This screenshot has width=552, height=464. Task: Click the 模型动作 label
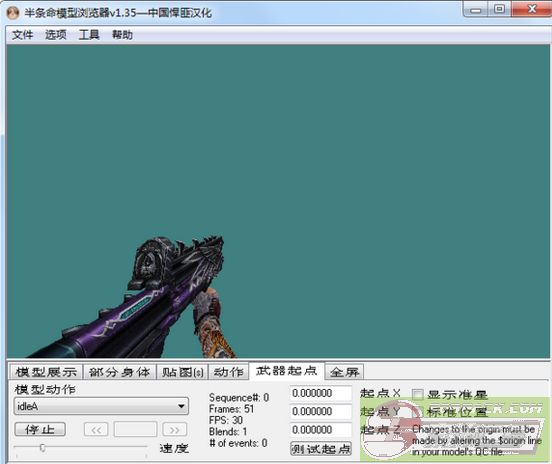coord(45,389)
